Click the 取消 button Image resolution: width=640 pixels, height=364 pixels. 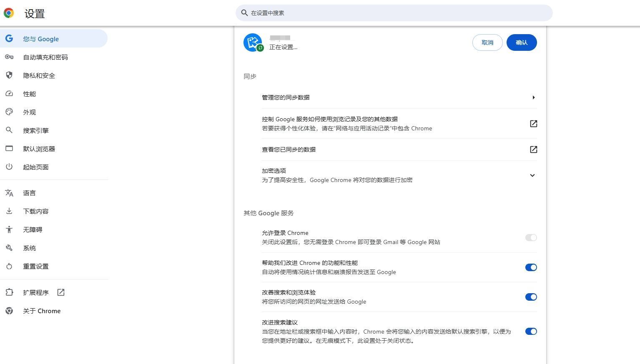tap(487, 42)
